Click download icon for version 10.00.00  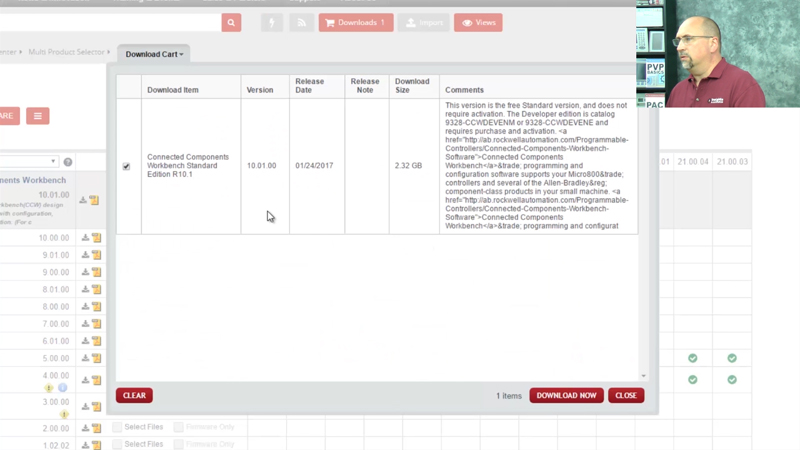tap(85, 238)
